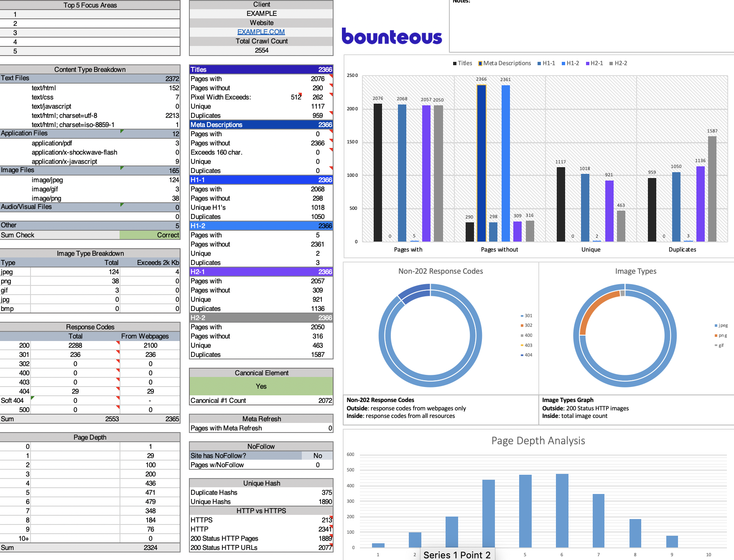Viewport: 734px width, 560px height.
Task: Click the png legend entry
Action: (x=721, y=335)
